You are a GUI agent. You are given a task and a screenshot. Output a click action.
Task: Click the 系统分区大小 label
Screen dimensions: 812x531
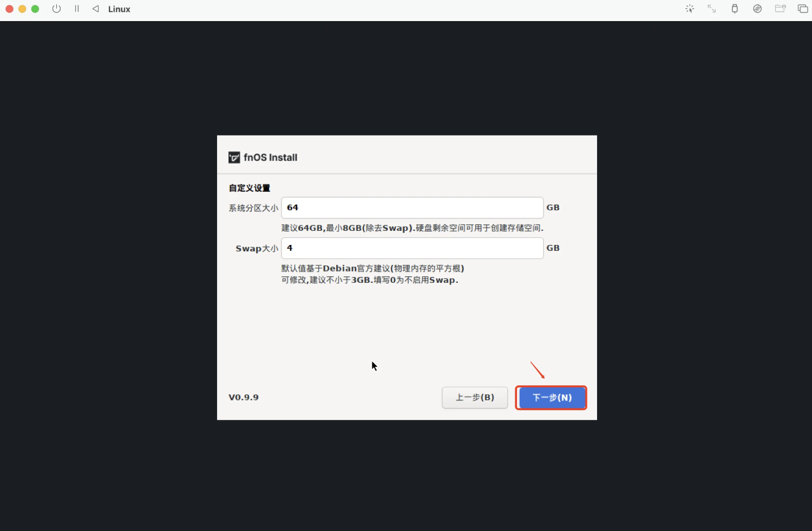[x=253, y=208]
